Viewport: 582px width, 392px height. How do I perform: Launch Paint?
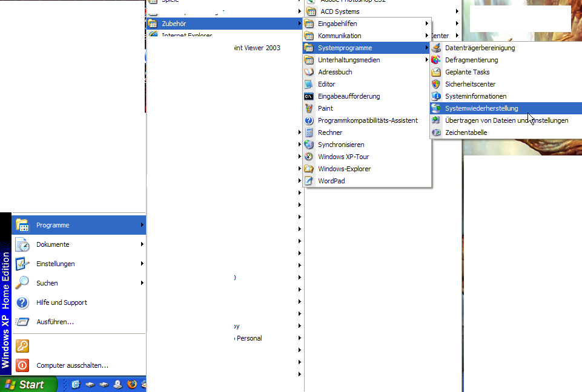367,108
